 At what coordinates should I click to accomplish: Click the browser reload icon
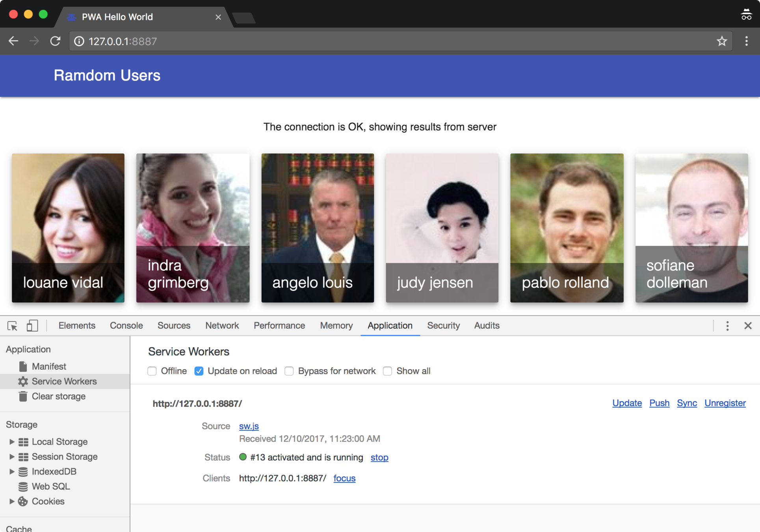55,41
